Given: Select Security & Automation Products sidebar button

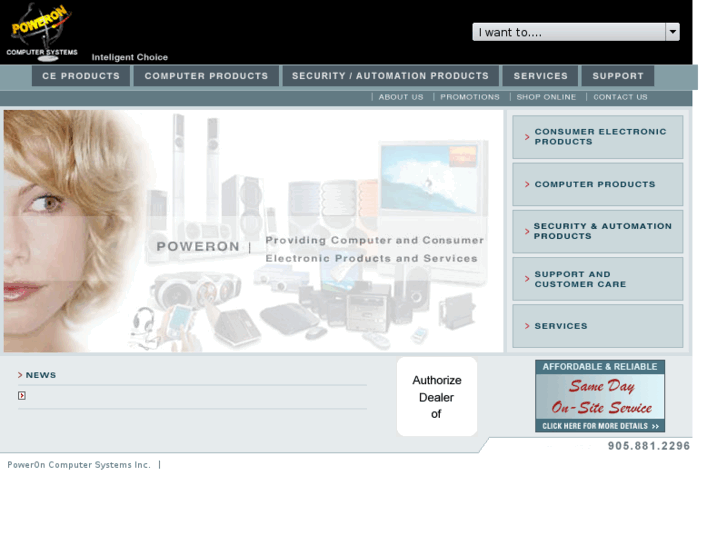Looking at the screenshot, I should click(x=598, y=231).
